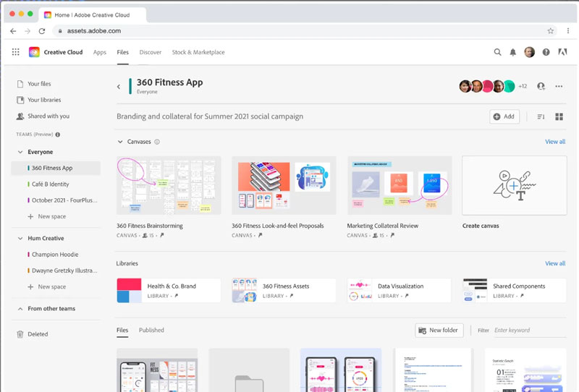Select the Files tab above file thumbnails
The height and width of the screenshot is (392, 579).
pos(122,330)
